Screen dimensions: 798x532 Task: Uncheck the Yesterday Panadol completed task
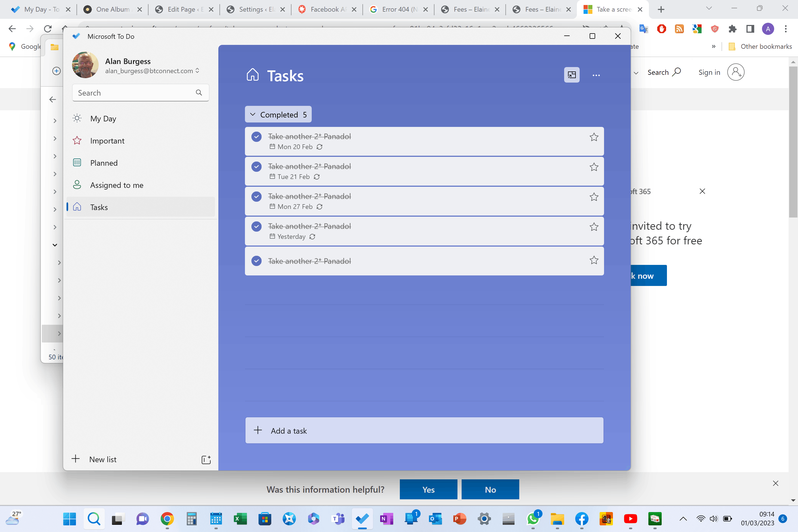click(x=256, y=226)
